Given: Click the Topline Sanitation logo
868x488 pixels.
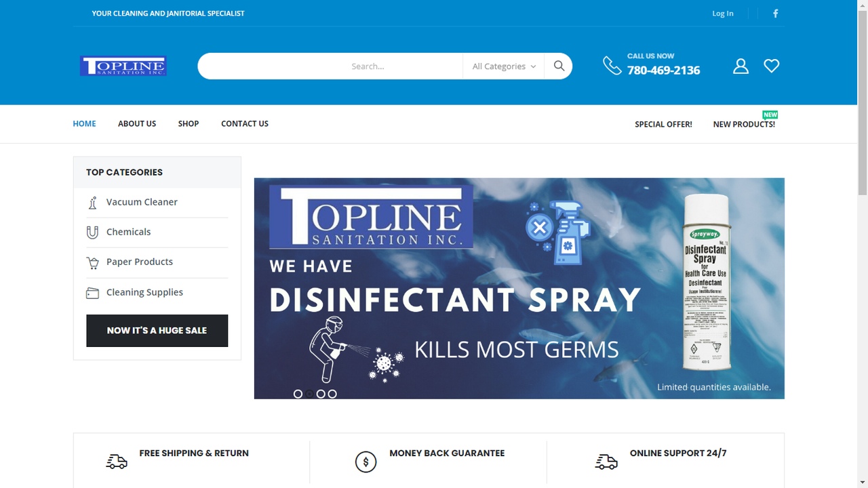Looking at the screenshot, I should pyautogui.click(x=123, y=66).
